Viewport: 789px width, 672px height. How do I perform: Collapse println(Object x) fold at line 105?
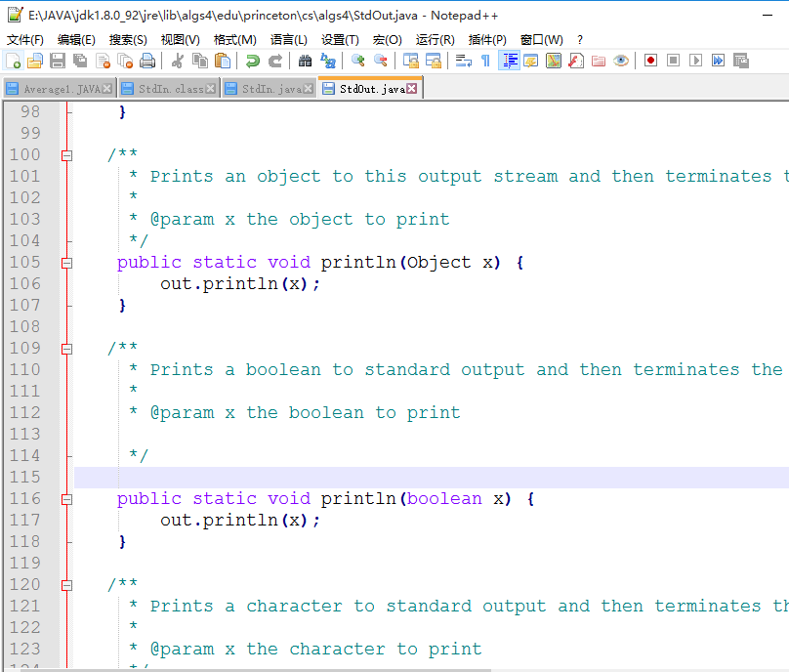(67, 263)
